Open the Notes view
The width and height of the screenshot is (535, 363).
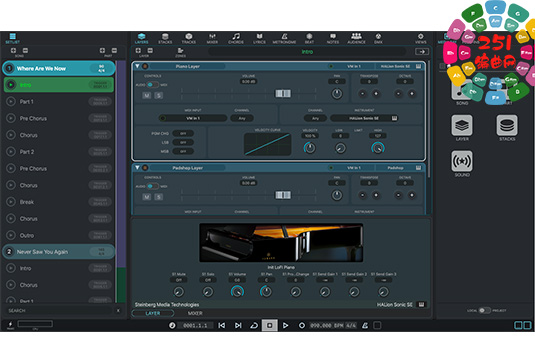(x=333, y=38)
